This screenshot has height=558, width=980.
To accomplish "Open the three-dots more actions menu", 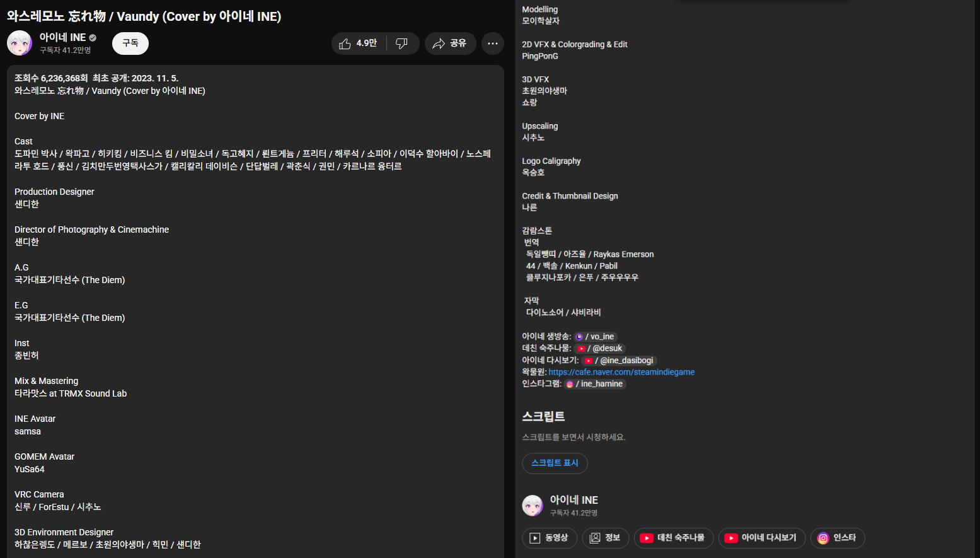I will pos(493,44).
